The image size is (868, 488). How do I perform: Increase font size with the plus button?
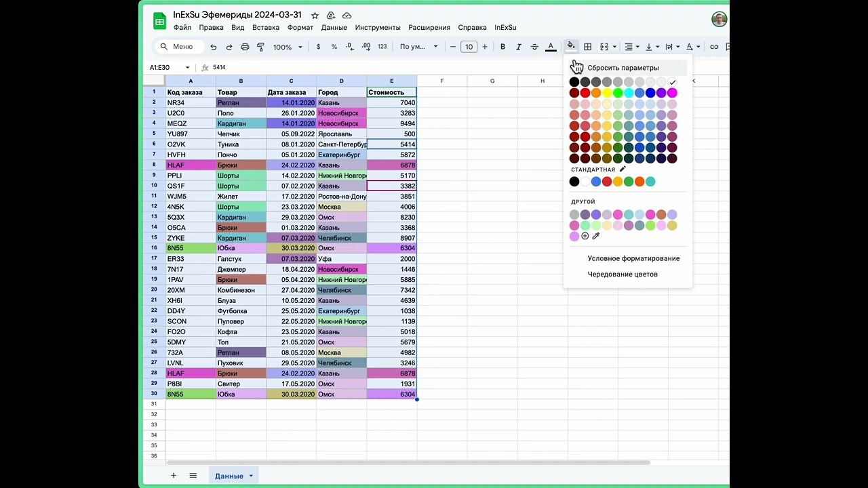[x=484, y=47]
